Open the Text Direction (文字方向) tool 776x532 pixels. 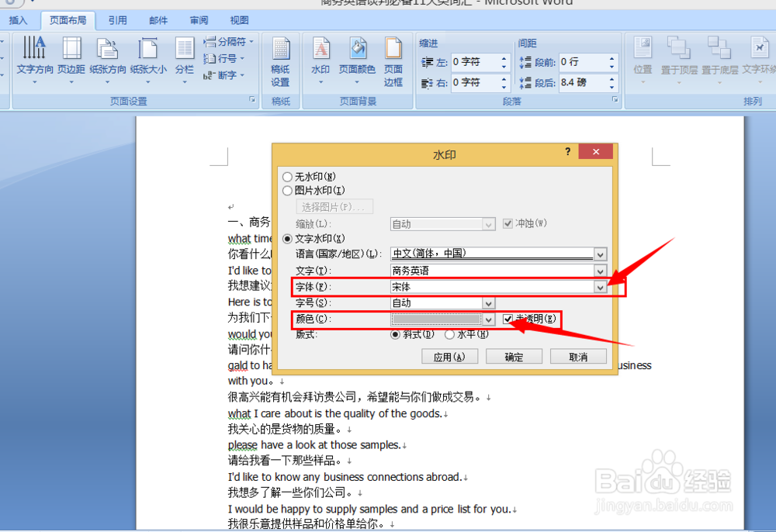[x=35, y=58]
